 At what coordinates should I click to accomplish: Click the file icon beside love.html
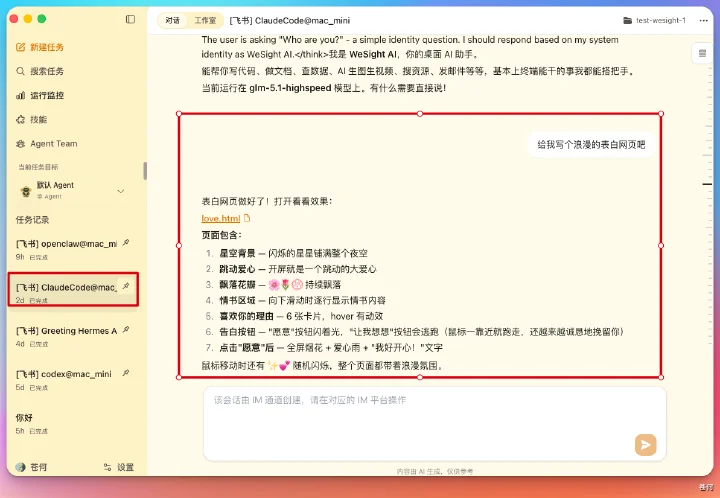coord(247,218)
